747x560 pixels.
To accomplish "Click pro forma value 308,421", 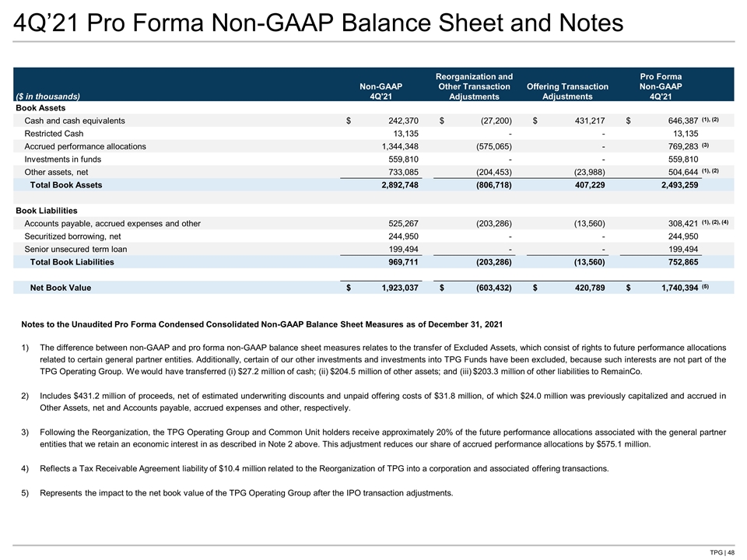I will tap(683, 224).
